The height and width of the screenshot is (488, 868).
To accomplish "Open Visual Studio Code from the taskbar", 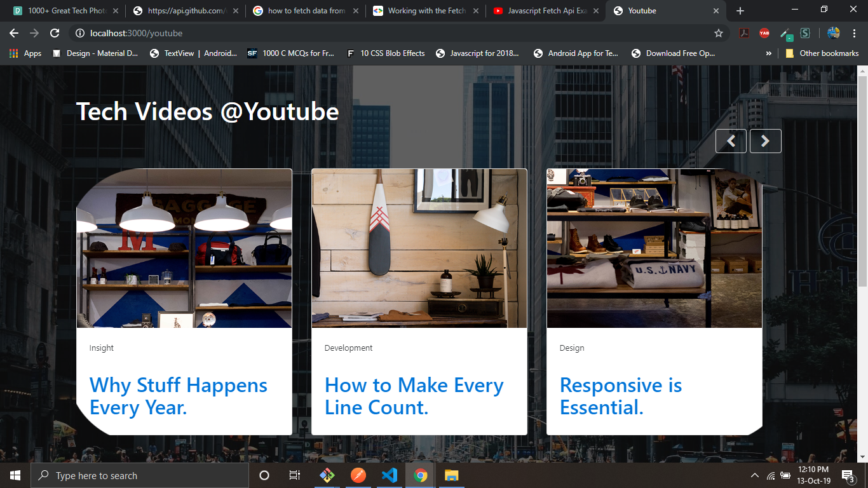I will click(x=390, y=475).
